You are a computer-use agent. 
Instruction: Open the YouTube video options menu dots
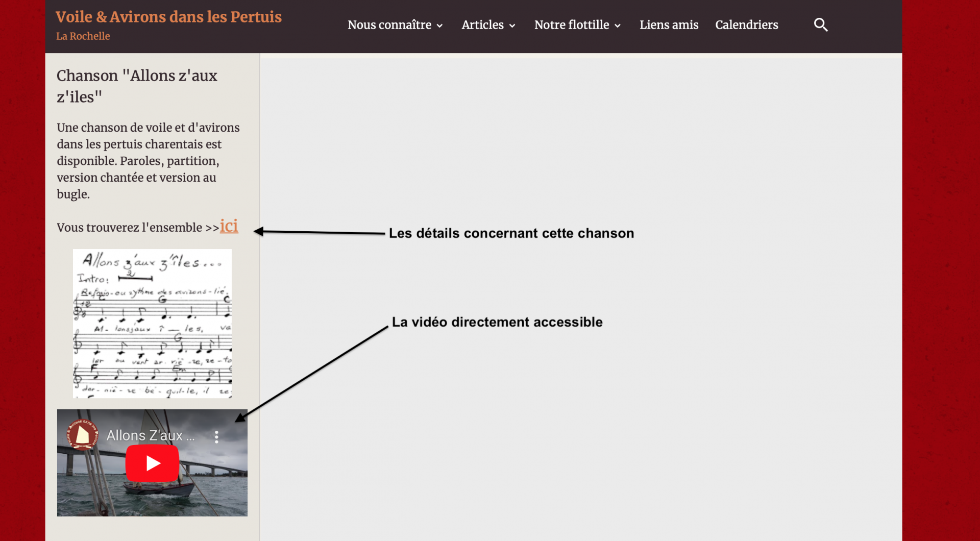pos(216,436)
